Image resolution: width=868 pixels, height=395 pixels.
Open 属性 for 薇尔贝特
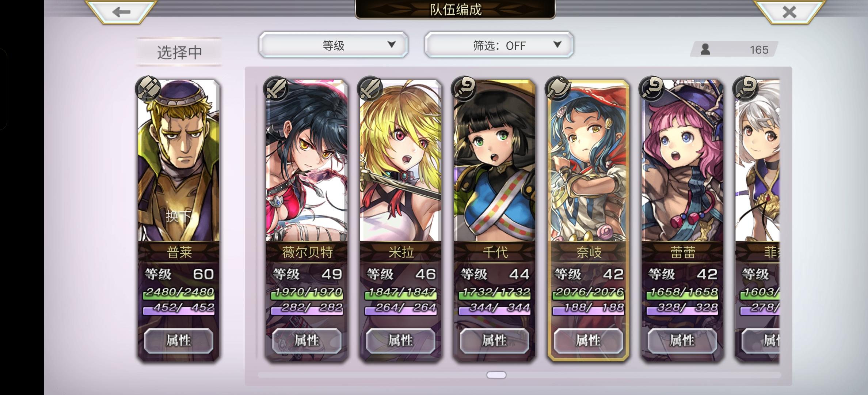pyautogui.click(x=307, y=341)
